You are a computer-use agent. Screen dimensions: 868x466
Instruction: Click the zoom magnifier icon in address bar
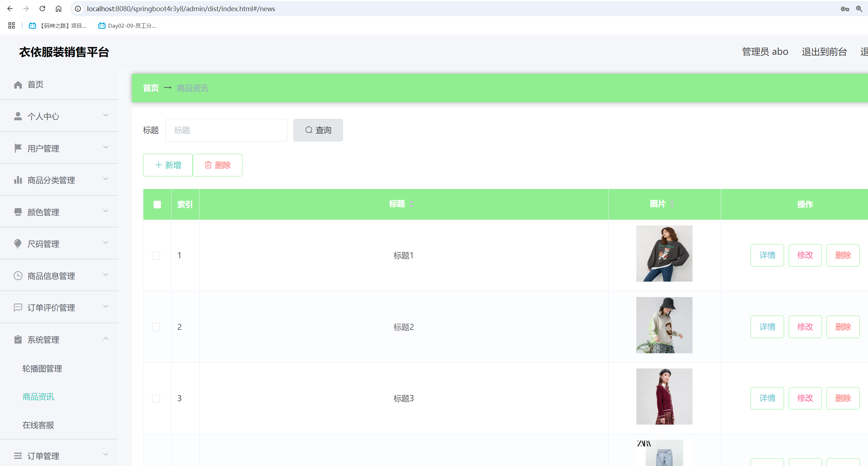click(859, 9)
